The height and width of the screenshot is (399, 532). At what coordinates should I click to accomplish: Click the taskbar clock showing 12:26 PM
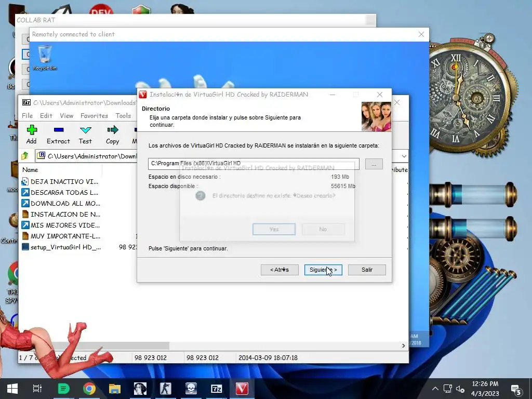(485, 389)
